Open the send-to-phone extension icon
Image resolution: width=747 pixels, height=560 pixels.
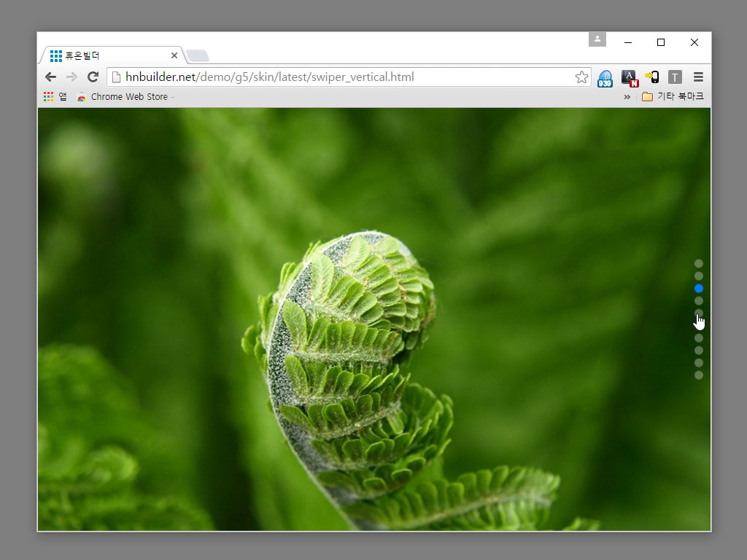pos(652,77)
